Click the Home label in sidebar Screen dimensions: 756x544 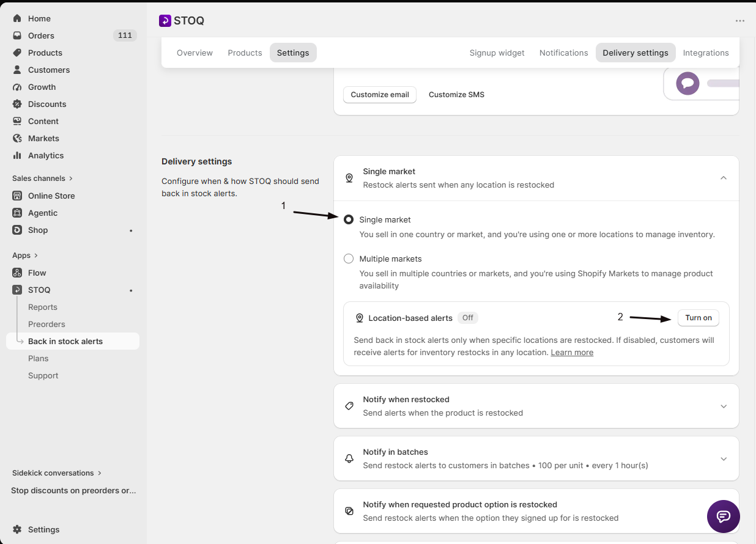click(x=39, y=18)
